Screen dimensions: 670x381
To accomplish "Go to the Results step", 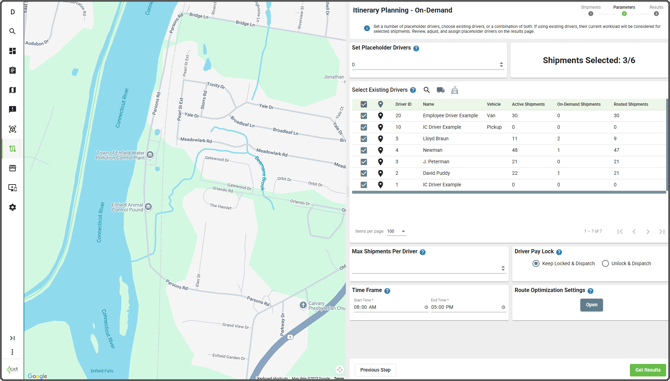I will (x=656, y=11).
